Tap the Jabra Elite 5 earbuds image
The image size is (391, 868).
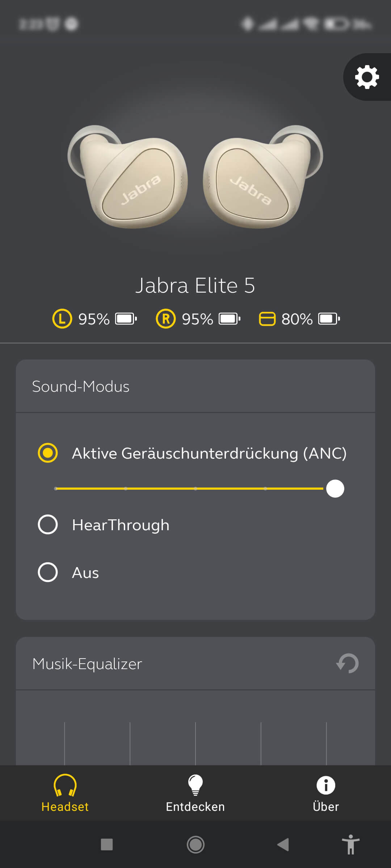click(x=195, y=177)
